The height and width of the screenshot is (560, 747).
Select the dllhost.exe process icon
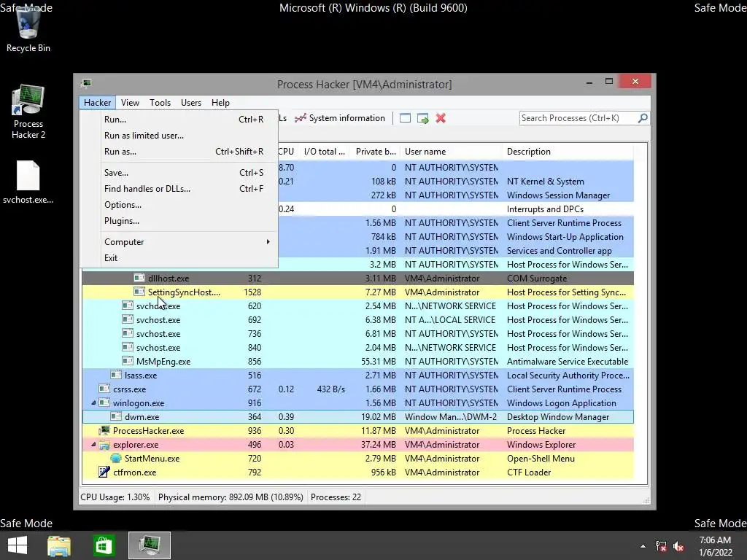[139, 278]
